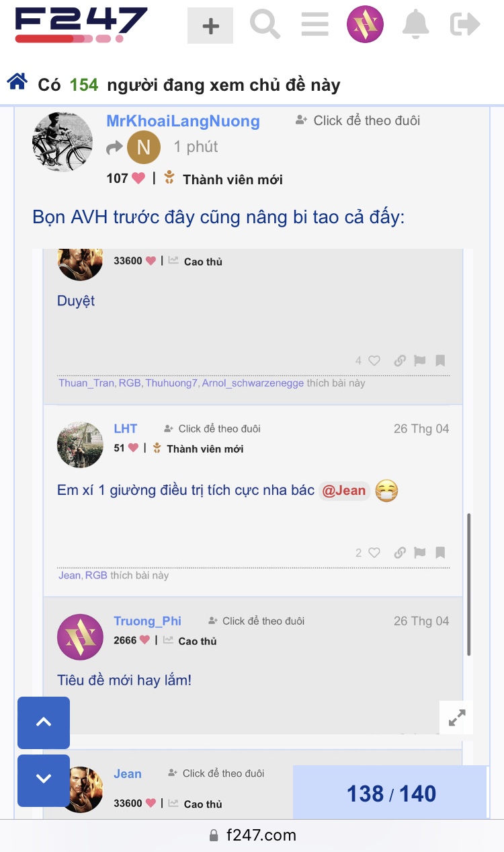The width and height of the screenshot is (504, 852).
Task: Jump up with the up chevron button
Action: pos(44,722)
